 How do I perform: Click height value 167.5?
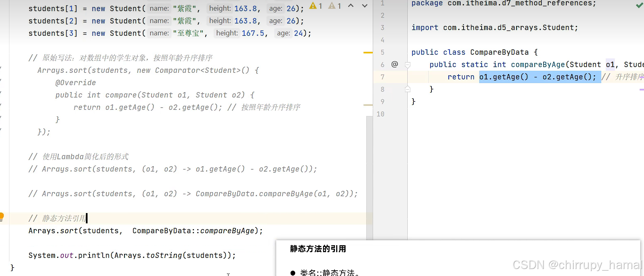(253, 33)
